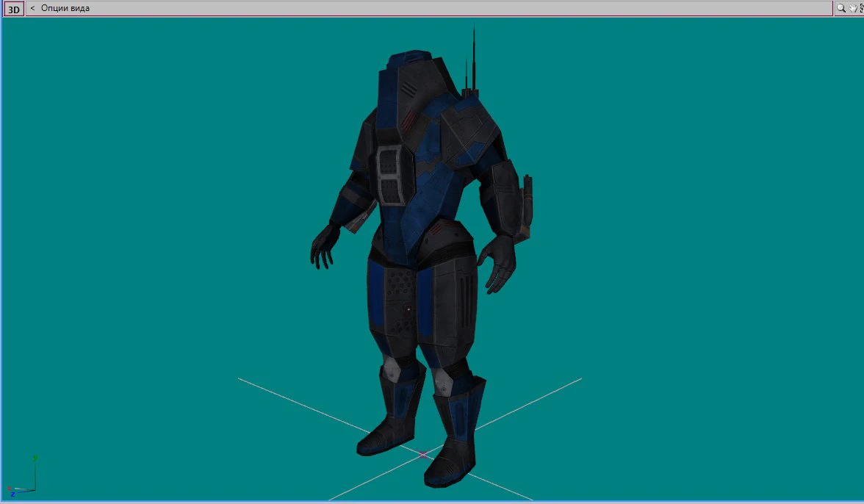864x504 pixels.
Task: Select the magnifier zoom tool
Action: coord(840,8)
